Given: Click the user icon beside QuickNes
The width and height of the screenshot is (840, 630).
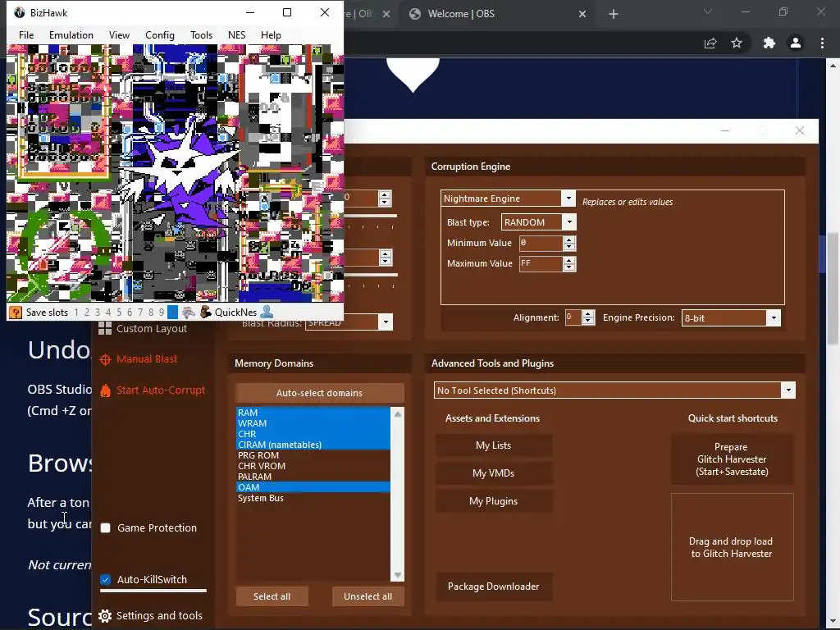Looking at the screenshot, I should (x=267, y=312).
